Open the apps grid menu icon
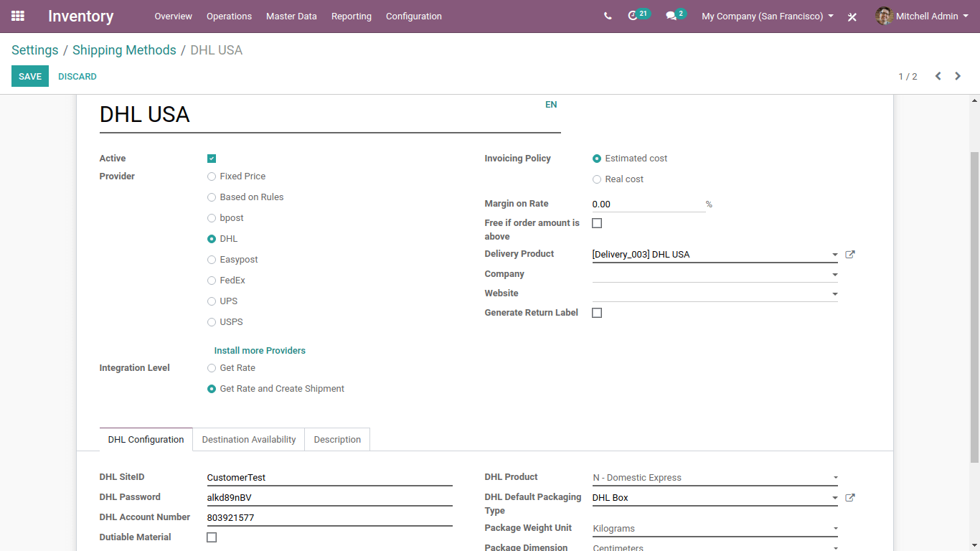The height and width of the screenshot is (551, 980). tap(18, 16)
